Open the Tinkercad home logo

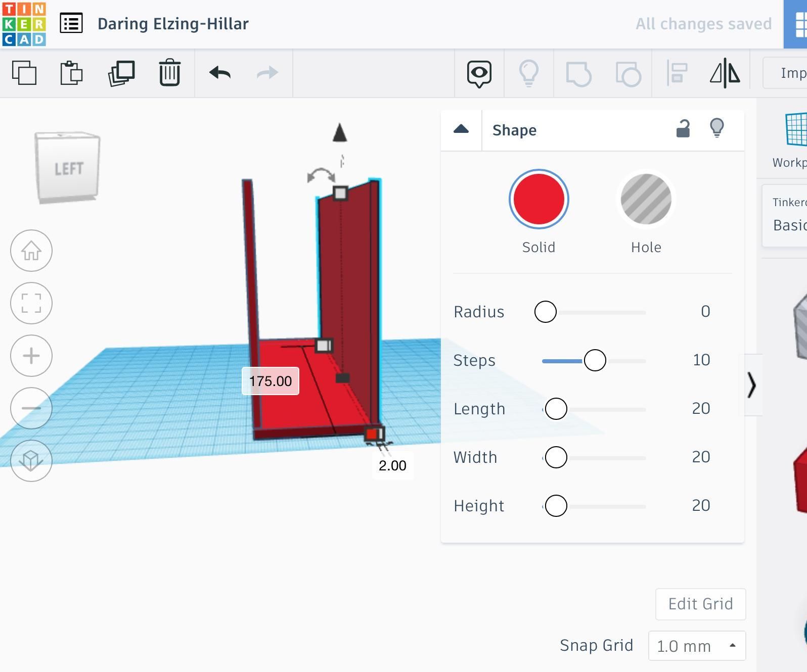click(x=24, y=24)
